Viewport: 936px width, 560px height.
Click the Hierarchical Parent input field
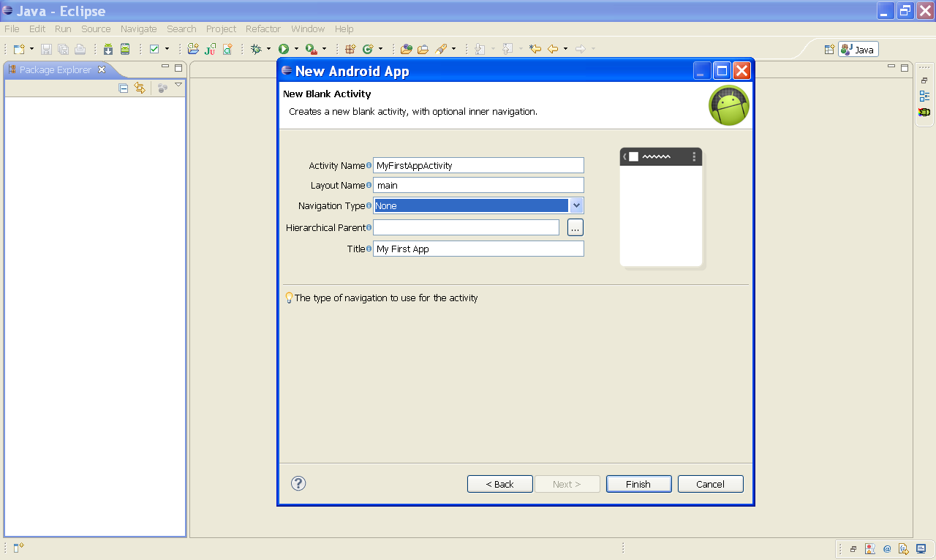tap(466, 227)
